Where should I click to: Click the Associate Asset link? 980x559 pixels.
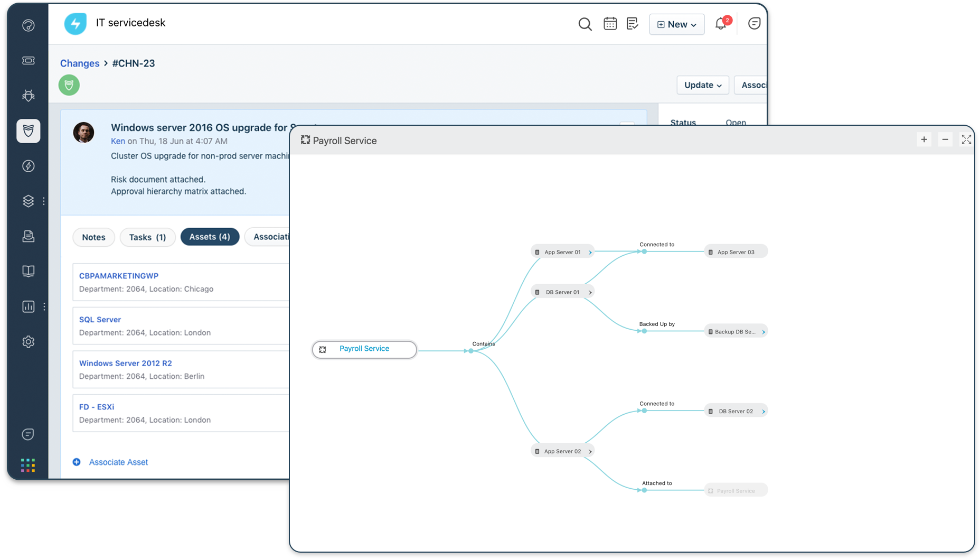tap(118, 462)
